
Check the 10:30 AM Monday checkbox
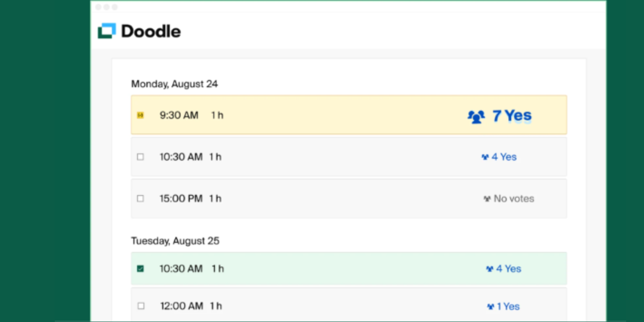[x=141, y=157]
